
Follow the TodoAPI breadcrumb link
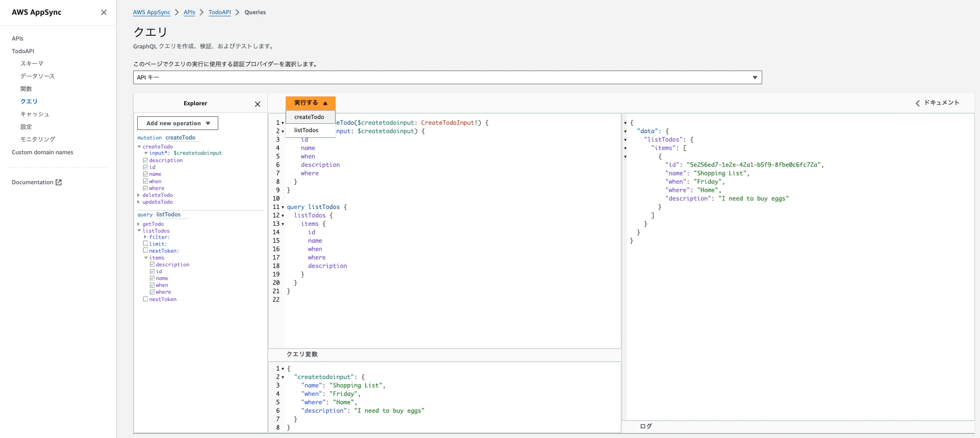pos(220,12)
